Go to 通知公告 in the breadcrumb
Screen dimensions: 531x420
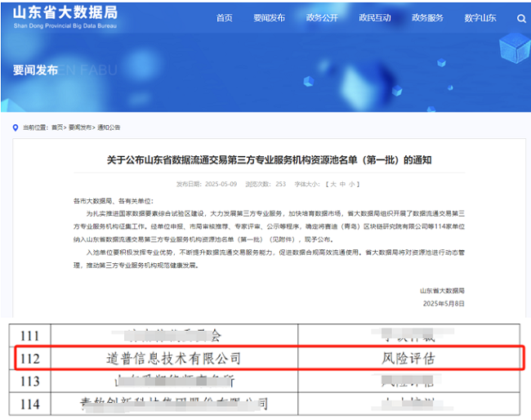pos(109,127)
